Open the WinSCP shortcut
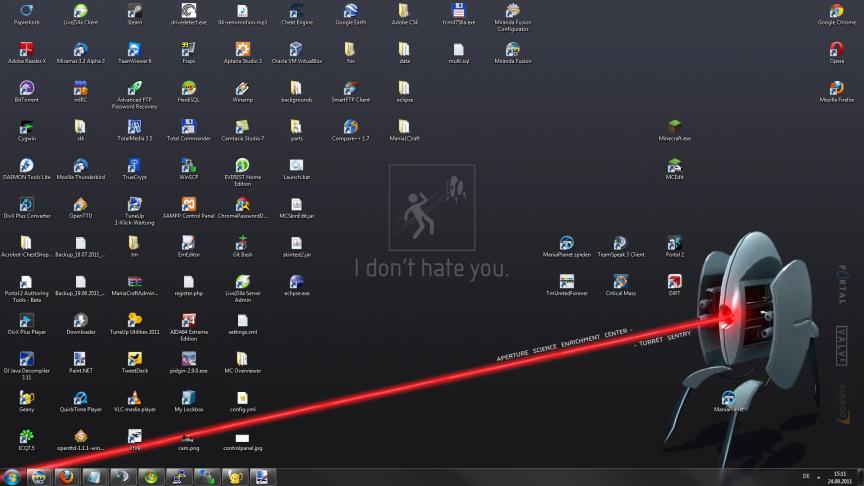 [188, 169]
